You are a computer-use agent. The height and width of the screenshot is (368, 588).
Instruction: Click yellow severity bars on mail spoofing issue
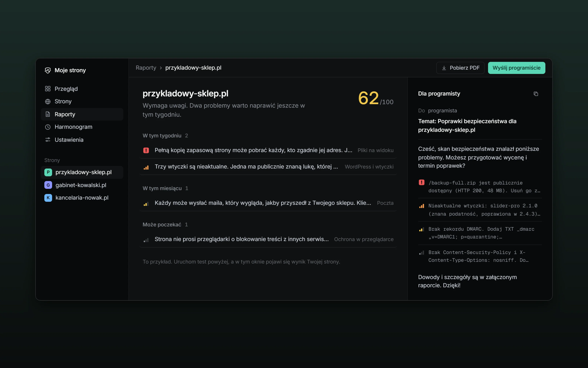click(146, 204)
